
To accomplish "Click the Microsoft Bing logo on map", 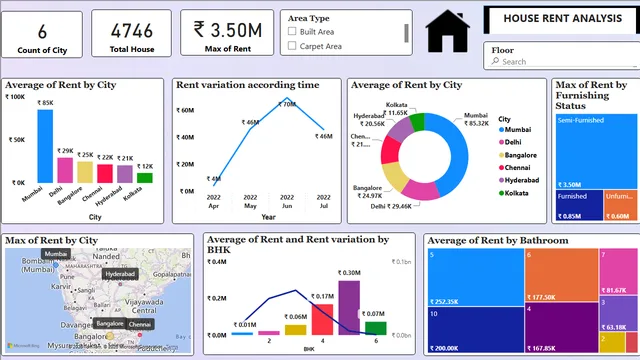I will pos(23,346).
